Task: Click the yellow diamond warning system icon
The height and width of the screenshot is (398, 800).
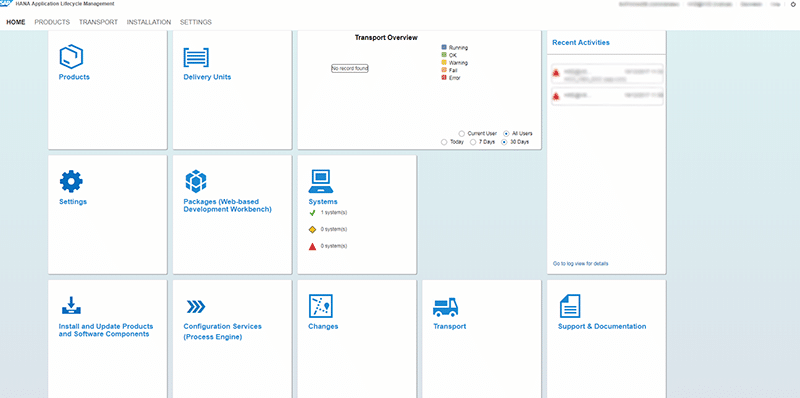Action: pyautogui.click(x=312, y=230)
